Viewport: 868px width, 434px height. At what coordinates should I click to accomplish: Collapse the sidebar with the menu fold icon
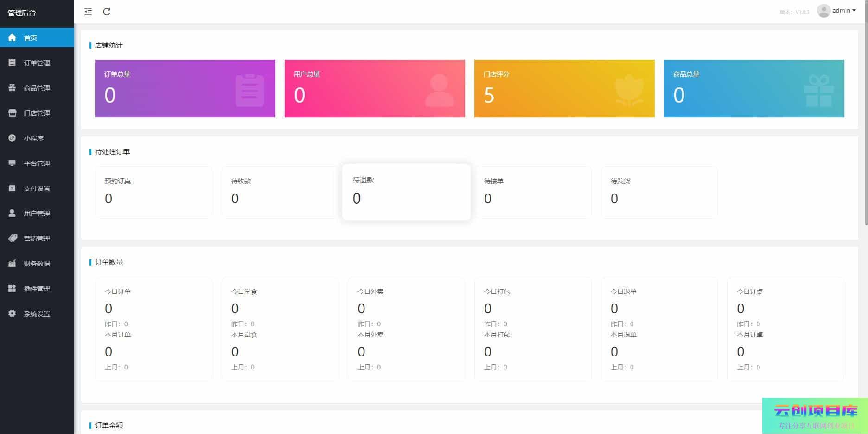(x=88, y=12)
